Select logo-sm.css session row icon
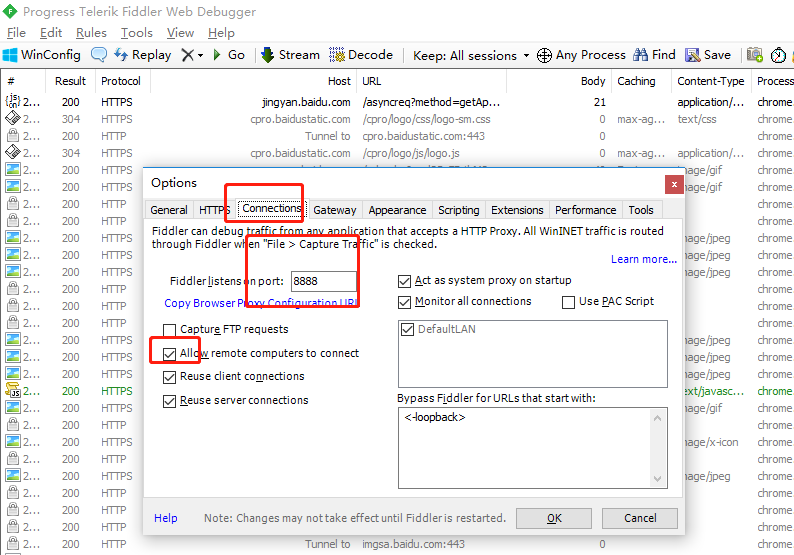Image resolution: width=794 pixels, height=555 pixels. (12, 118)
